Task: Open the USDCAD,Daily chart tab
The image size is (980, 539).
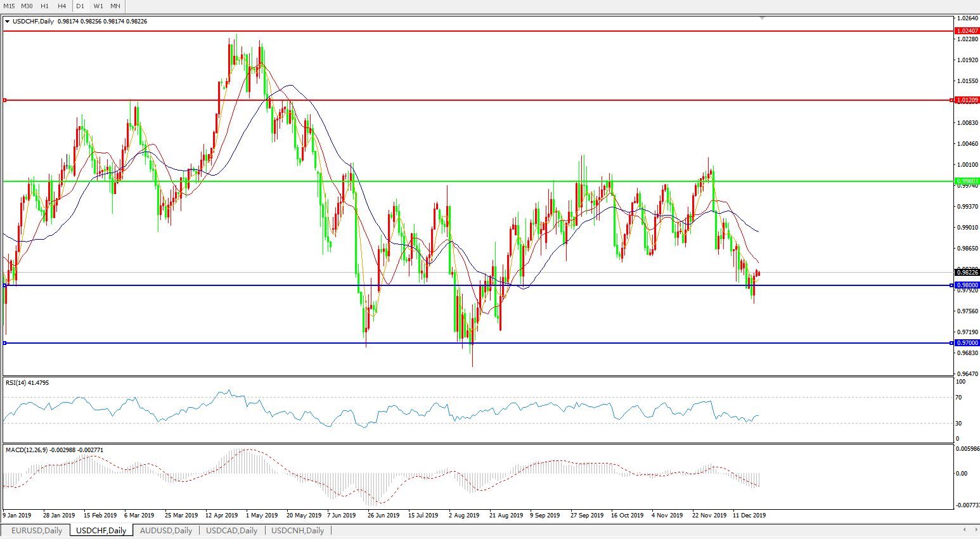Action: [x=231, y=531]
